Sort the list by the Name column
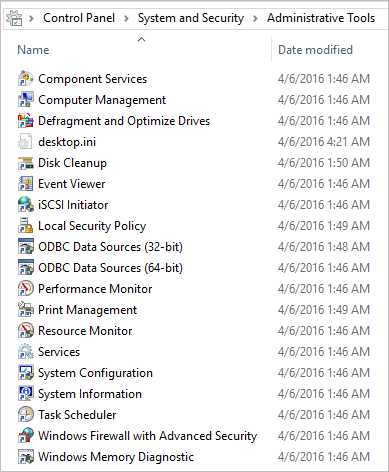Screen dimensions: 389x472 click(x=33, y=50)
